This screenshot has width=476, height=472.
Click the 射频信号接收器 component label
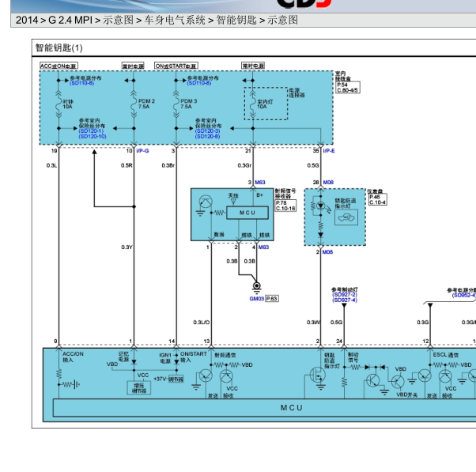click(x=285, y=194)
